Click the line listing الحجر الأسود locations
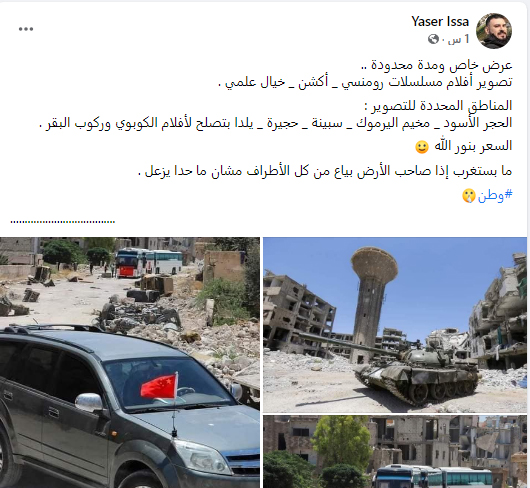 276,123
